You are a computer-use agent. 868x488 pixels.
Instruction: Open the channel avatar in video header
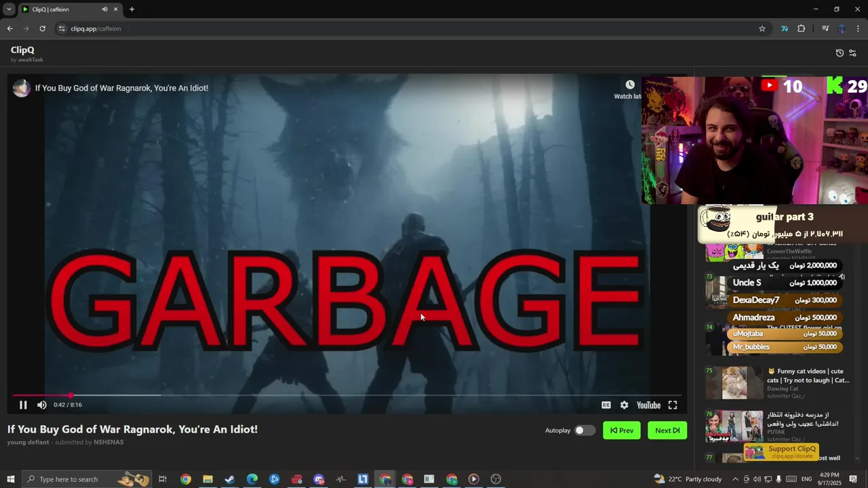click(22, 88)
